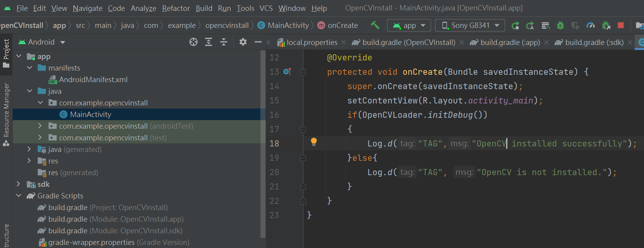Toggle the Structure tool window side tab
The width and height of the screenshot is (644, 248).
click(6, 236)
